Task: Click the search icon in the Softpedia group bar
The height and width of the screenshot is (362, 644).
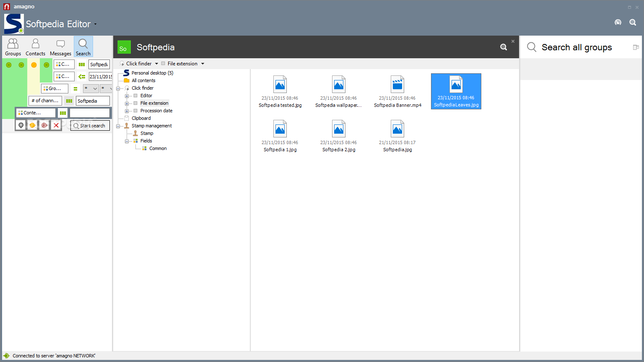Action: coord(504,47)
